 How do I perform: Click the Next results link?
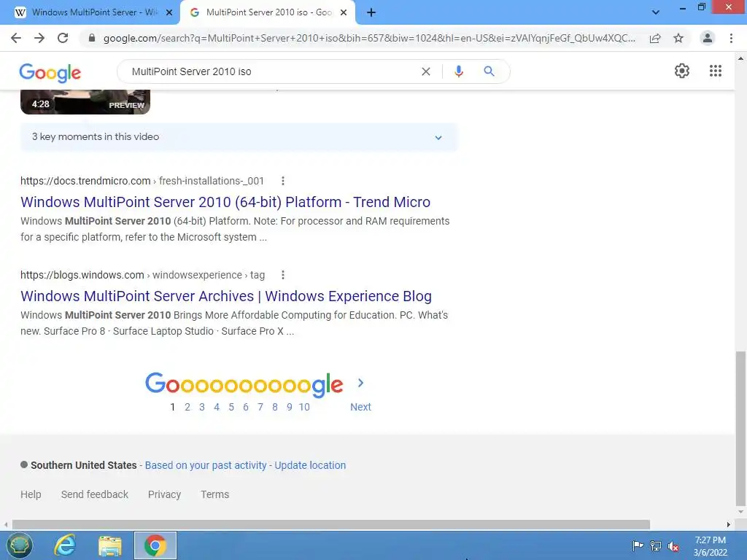click(x=360, y=407)
